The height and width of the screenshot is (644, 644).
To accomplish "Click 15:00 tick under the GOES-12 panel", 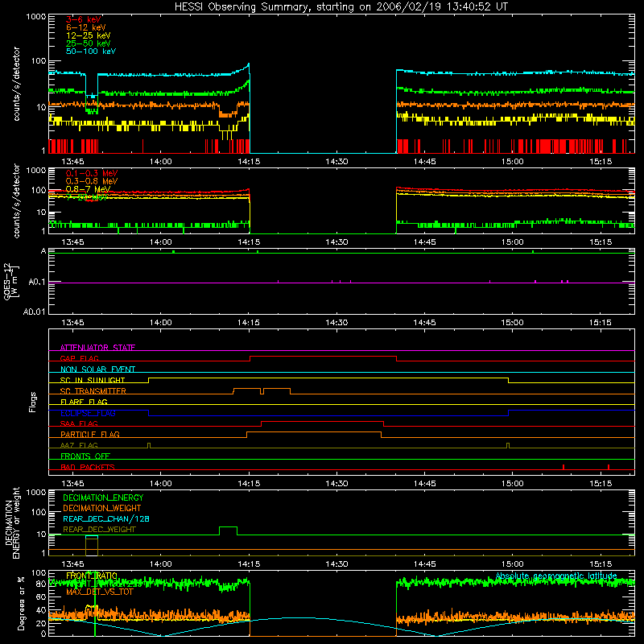I will tap(512, 323).
